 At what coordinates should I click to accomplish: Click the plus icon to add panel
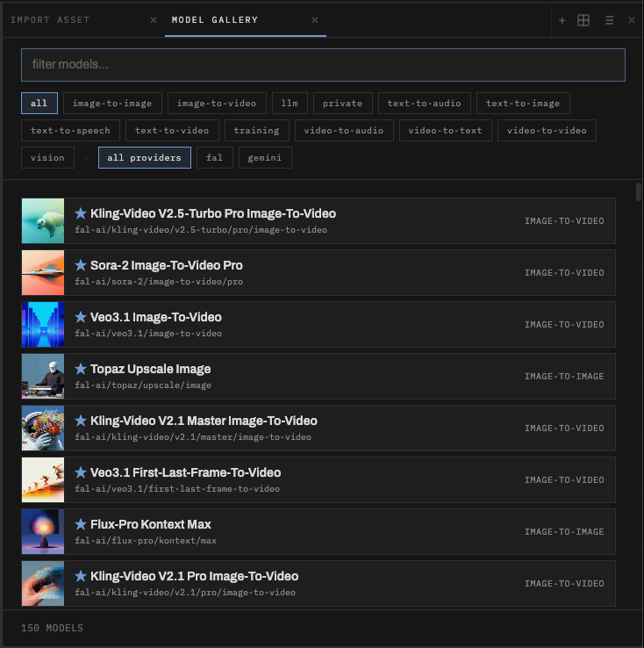pos(562,20)
